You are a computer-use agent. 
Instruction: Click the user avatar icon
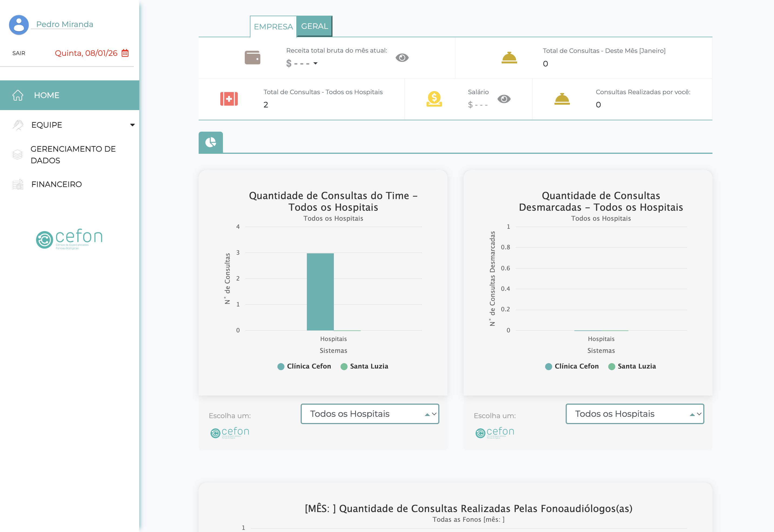(x=19, y=25)
